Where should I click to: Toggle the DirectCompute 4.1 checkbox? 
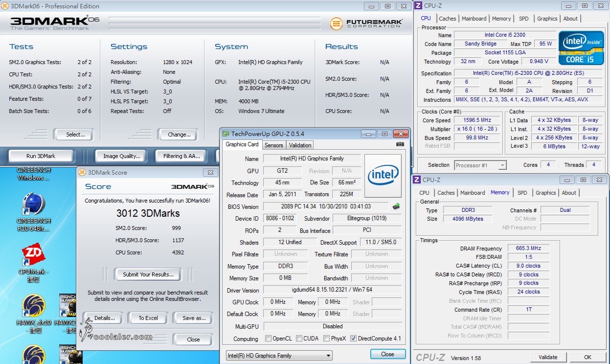(x=354, y=339)
